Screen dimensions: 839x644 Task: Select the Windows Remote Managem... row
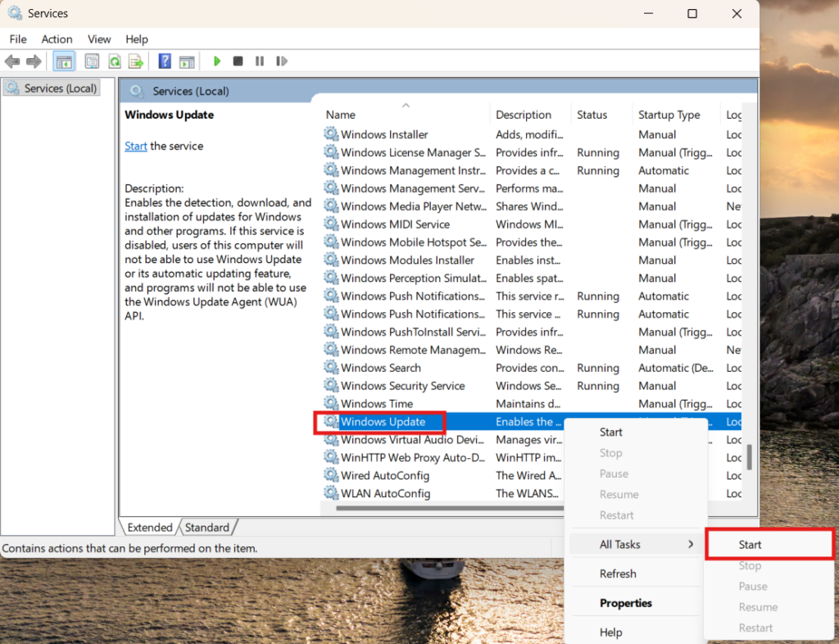[531, 349]
